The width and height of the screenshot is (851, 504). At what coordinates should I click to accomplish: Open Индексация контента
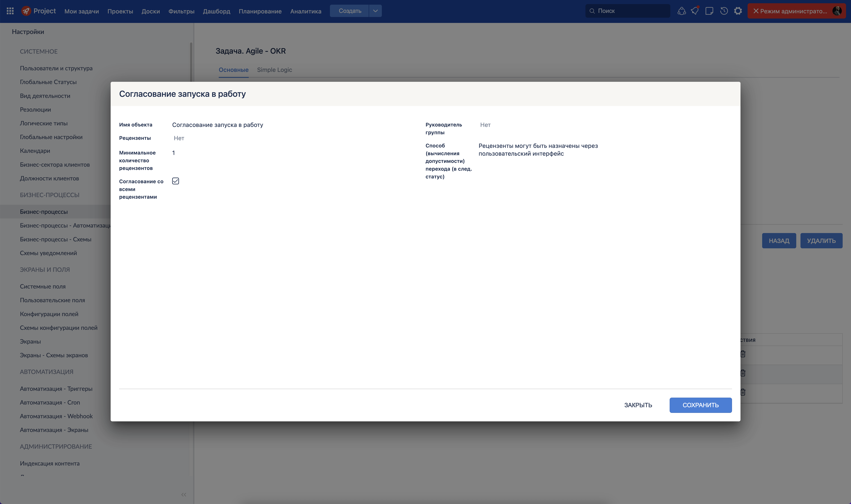point(50,464)
